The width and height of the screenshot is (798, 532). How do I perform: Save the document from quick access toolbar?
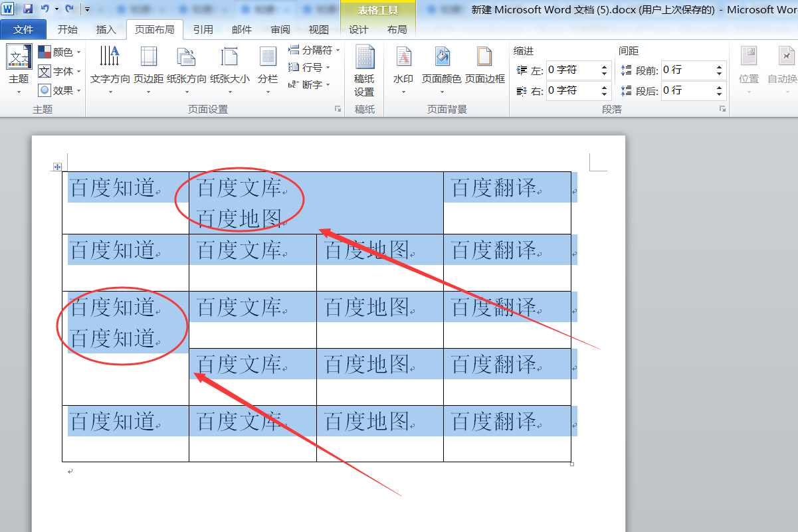(28, 9)
